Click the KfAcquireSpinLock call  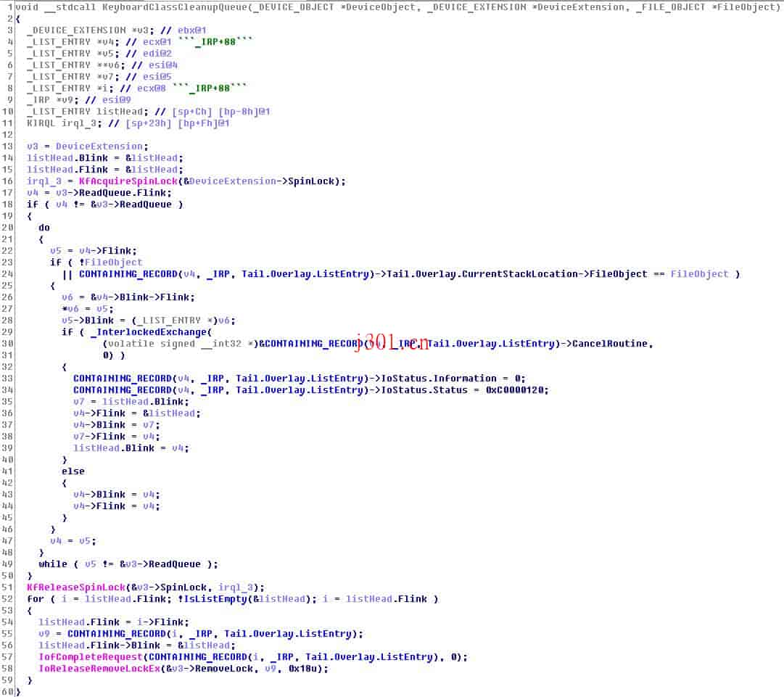click(x=128, y=181)
